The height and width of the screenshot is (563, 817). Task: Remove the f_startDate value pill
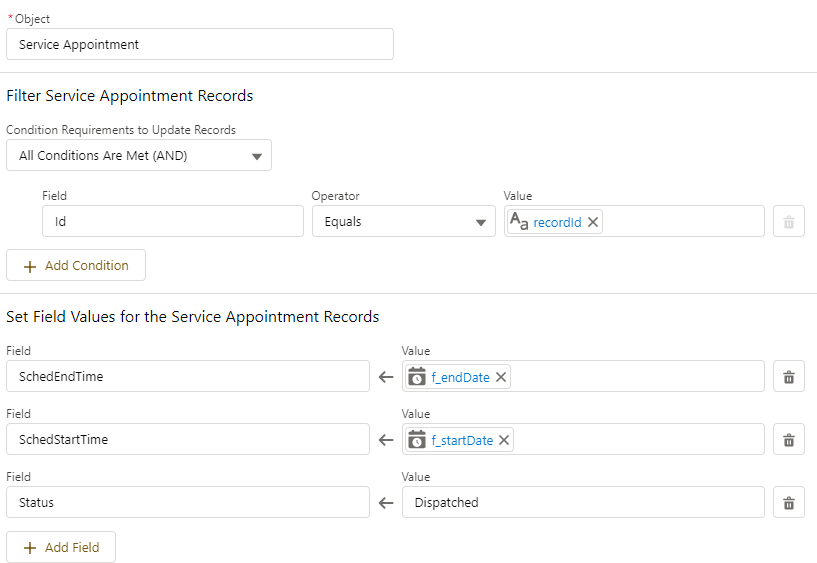pos(504,440)
